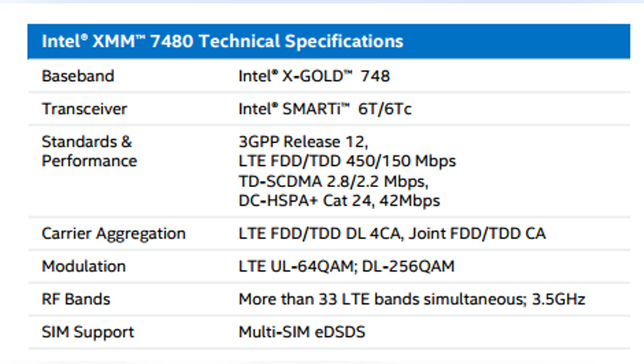This screenshot has width=644, height=364.
Task: Select the TD-SCDMA 2.8/2.2 Mbps line
Action: tap(334, 181)
